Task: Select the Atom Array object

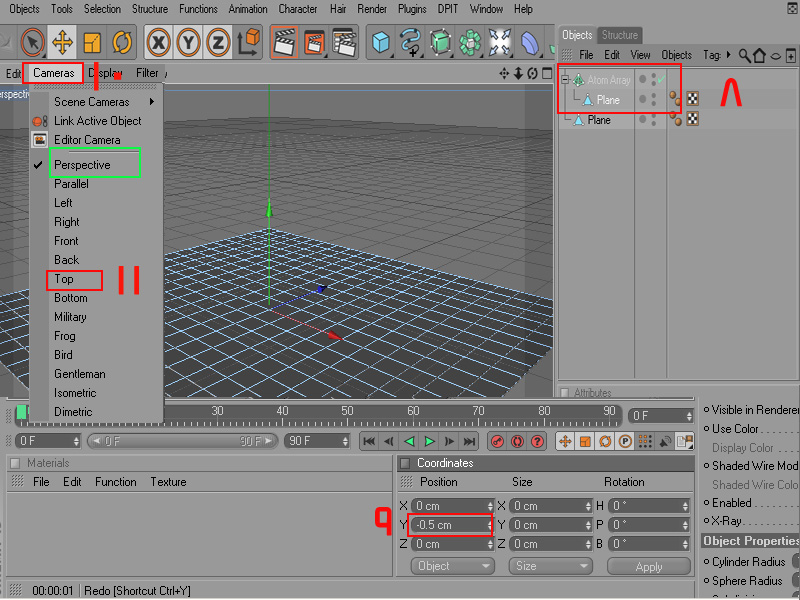Action: [x=609, y=80]
